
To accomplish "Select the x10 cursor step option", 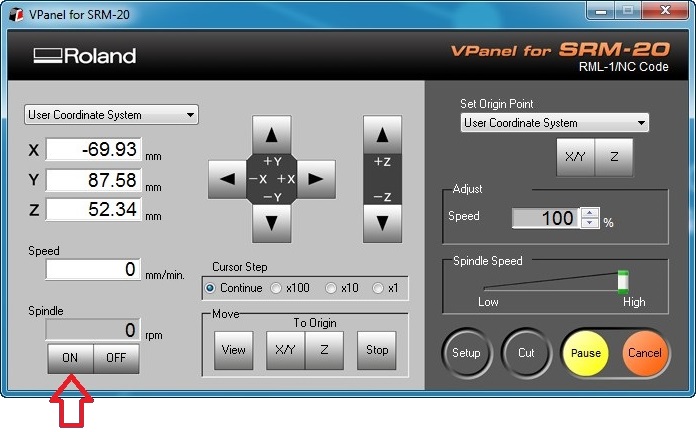I will pyautogui.click(x=342, y=288).
